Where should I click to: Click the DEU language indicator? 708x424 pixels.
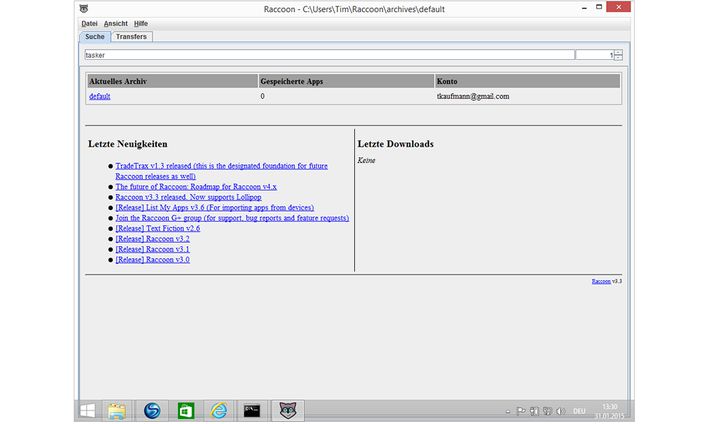(579, 411)
